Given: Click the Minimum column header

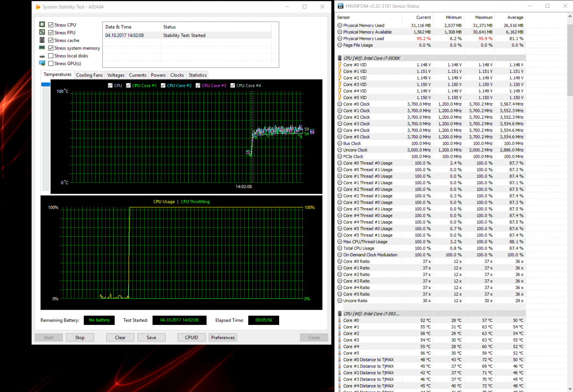Looking at the screenshot, I should click(448, 17).
